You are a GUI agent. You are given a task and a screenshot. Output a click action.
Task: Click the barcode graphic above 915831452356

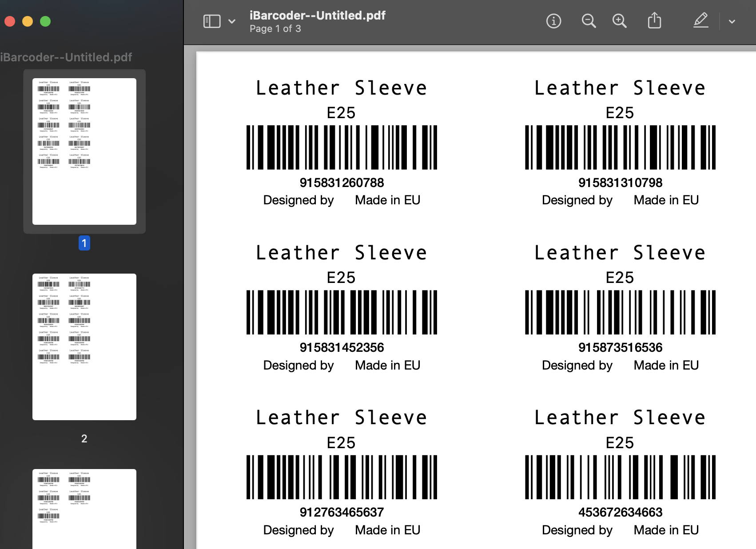pyautogui.click(x=342, y=312)
